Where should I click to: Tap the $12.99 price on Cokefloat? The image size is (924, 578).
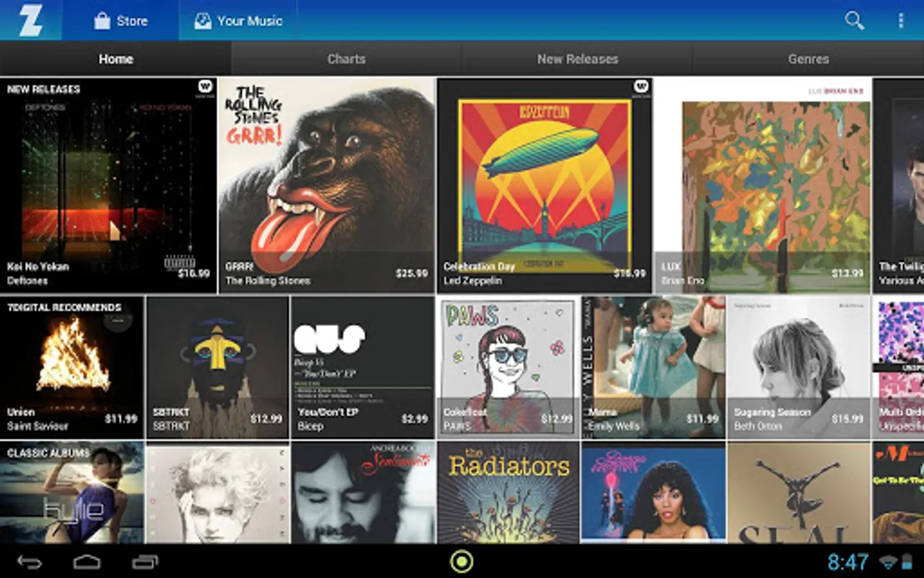click(556, 419)
